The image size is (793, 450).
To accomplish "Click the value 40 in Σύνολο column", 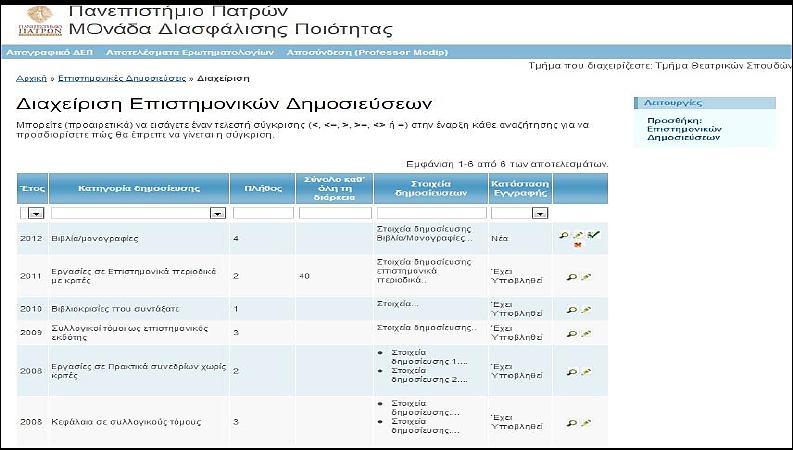I will (304, 276).
